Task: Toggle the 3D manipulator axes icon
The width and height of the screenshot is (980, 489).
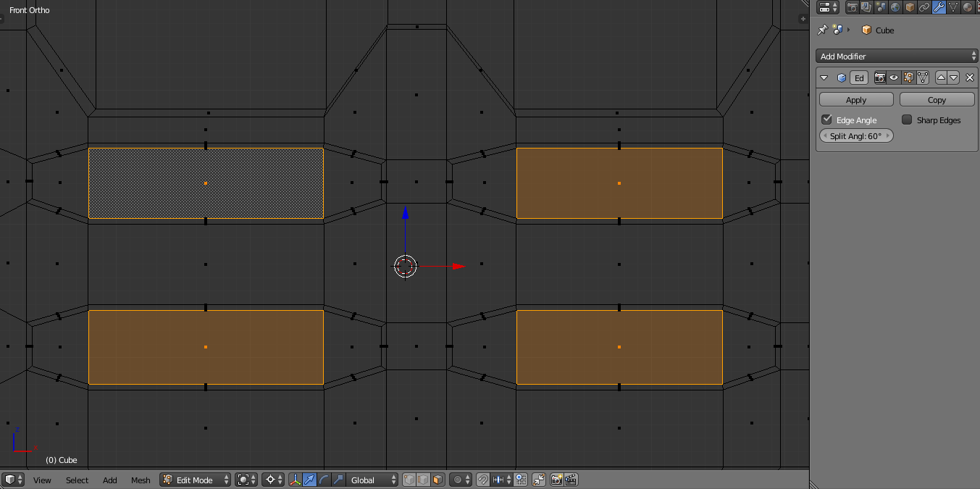Action: [296, 480]
